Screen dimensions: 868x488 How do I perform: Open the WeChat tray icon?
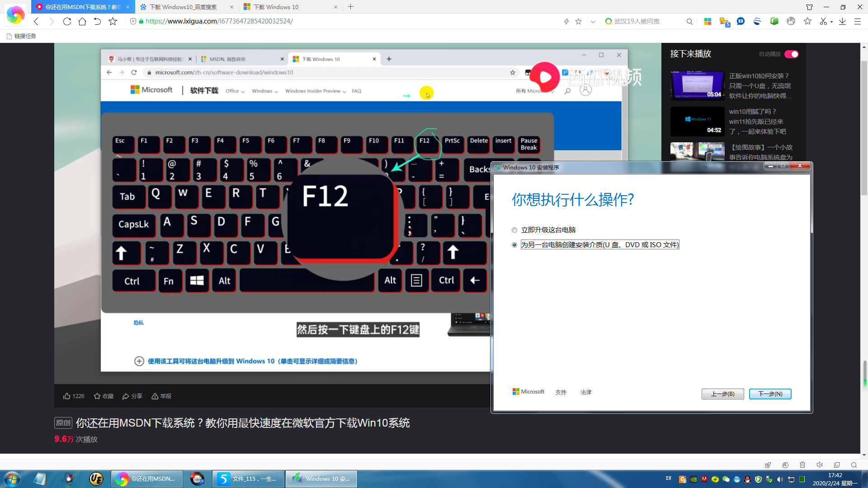pos(726,479)
